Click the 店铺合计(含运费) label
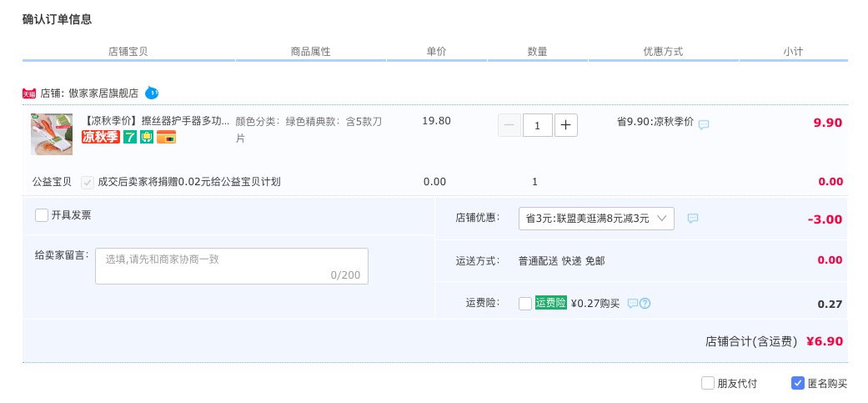 (751, 341)
